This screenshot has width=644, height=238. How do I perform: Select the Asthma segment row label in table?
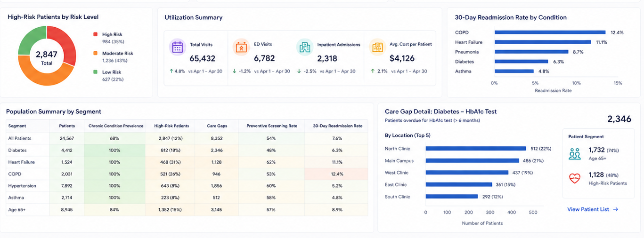pyautogui.click(x=16, y=198)
